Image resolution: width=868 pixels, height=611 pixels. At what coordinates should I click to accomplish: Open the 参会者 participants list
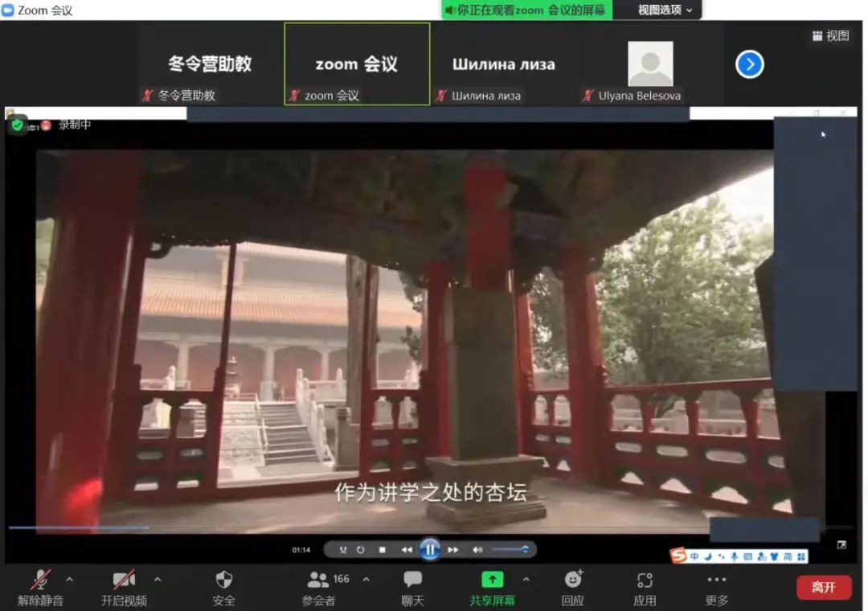click(x=320, y=580)
